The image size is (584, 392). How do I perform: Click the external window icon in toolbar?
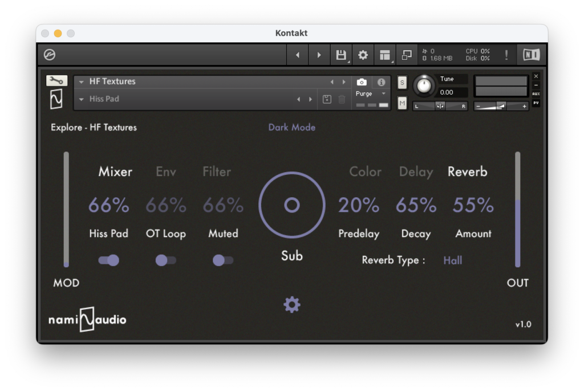click(x=407, y=55)
